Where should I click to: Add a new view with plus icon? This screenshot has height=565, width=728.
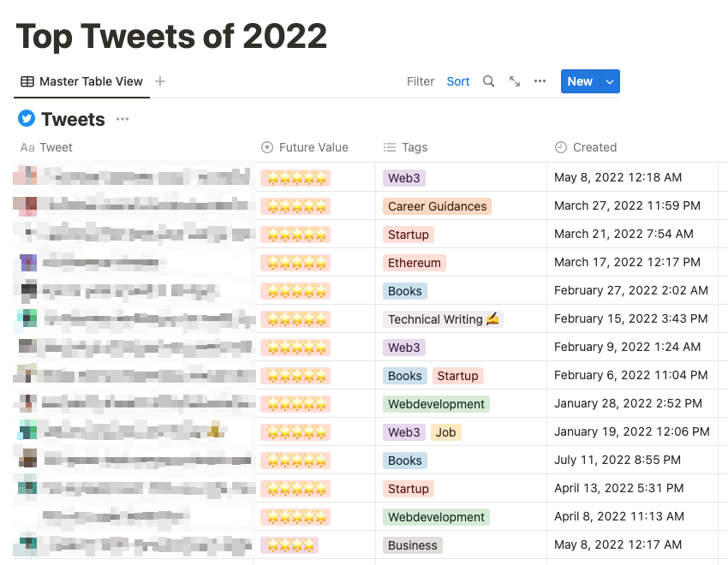[160, 81]
